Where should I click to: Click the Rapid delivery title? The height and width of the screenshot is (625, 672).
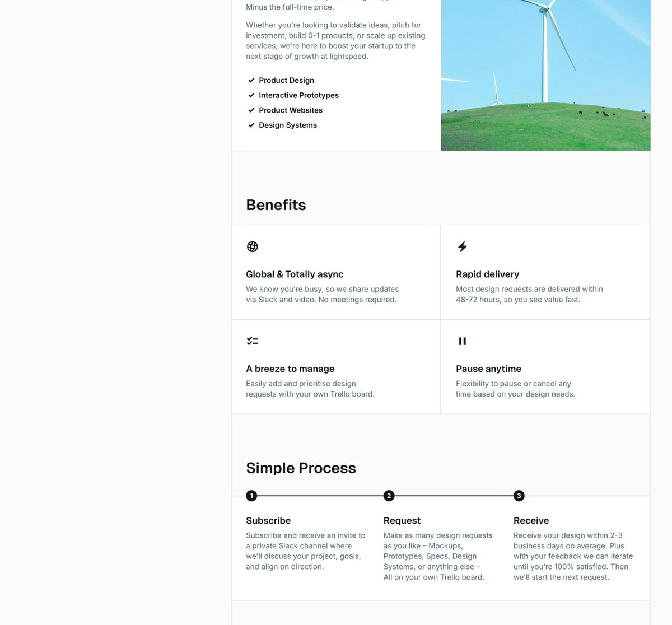pos(487,274)
